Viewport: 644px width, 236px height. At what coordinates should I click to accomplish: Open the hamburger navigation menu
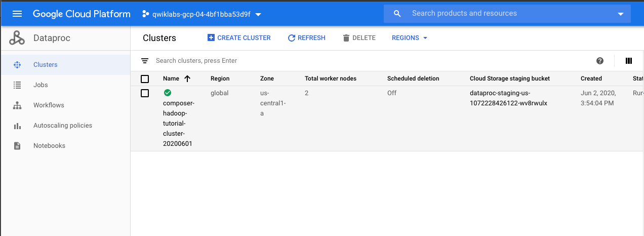(17, 14)
